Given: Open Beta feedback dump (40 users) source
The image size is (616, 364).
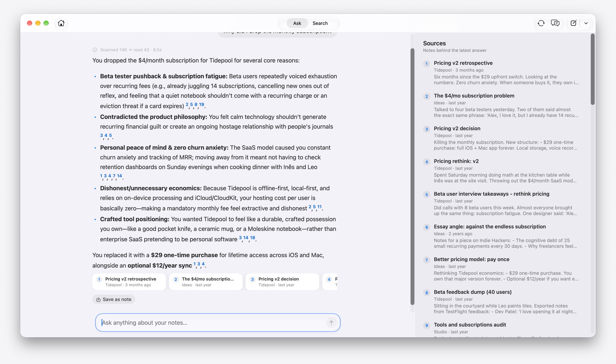Looking at the screenshot, I should (x=501, y=303).
